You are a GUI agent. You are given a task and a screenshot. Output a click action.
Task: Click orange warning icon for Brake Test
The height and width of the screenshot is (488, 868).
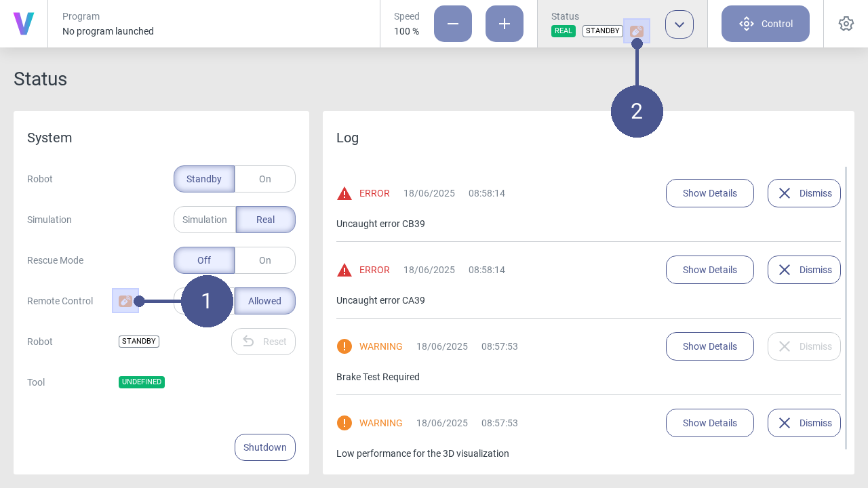pos(344,346)
